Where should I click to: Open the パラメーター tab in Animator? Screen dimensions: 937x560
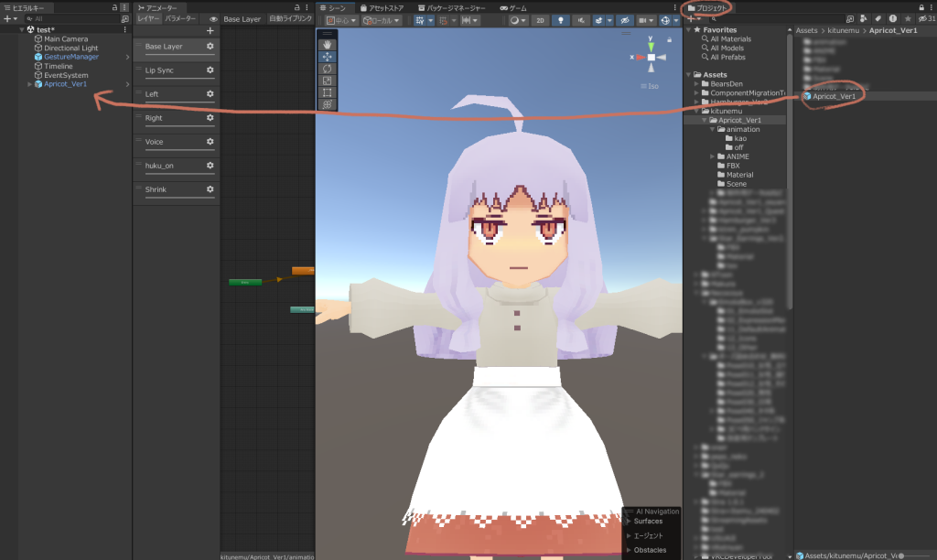(x=179, y=18)
